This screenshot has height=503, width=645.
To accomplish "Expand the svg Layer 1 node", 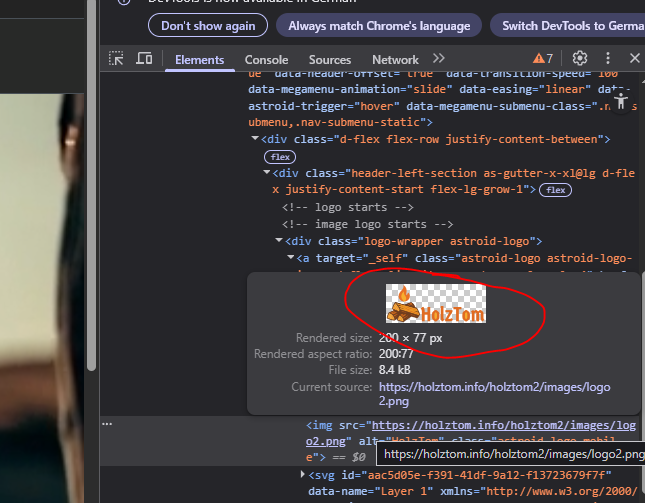I will (304, 474).
